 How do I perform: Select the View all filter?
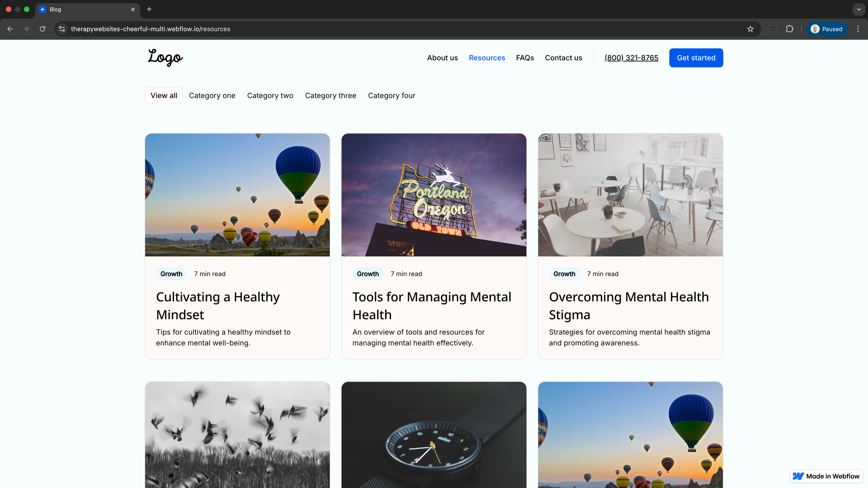pyautogui.click(x=164, y=96)
